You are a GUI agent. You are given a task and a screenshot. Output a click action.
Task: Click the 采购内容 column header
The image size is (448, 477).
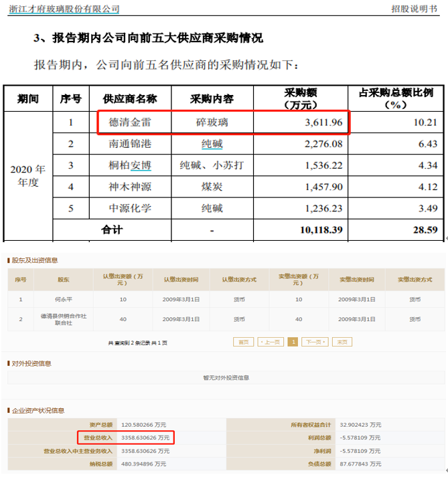(212, 98)
